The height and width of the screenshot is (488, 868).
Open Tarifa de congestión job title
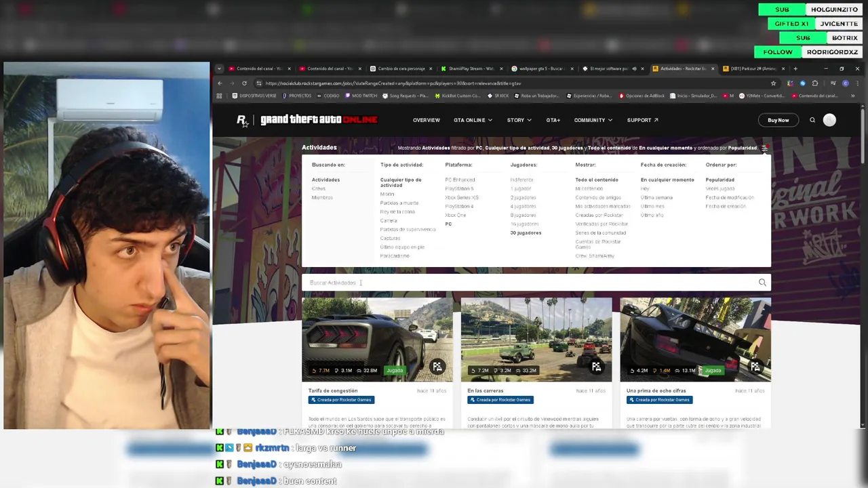[x=333, y=390]
